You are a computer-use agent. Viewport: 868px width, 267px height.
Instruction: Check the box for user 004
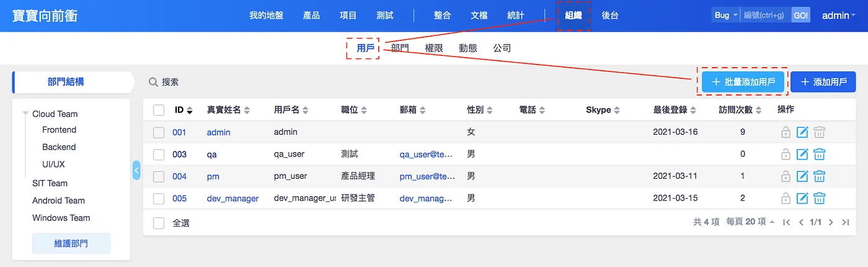click(159, 176)
